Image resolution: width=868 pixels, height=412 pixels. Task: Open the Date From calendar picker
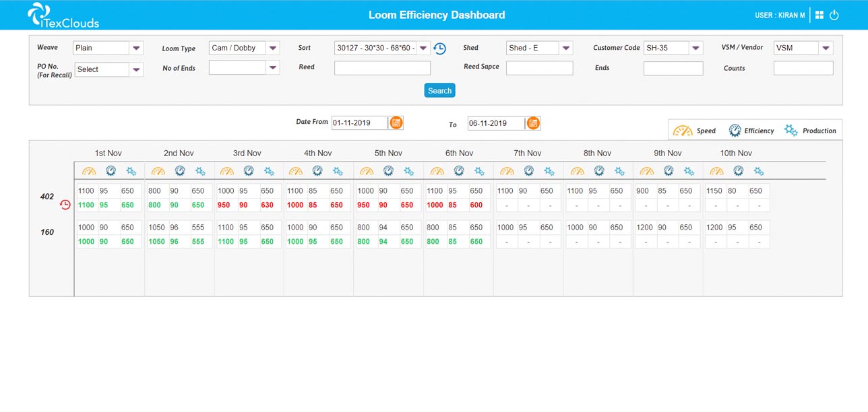pos(396,123)
